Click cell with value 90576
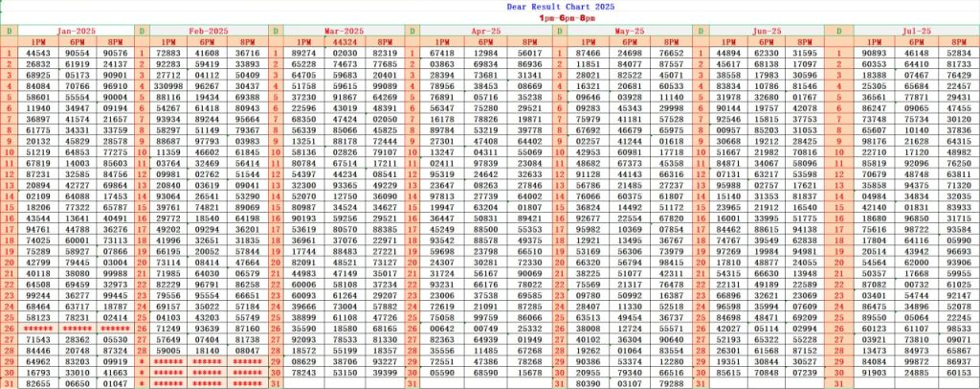The height and width of the screenshot is (389, 980). (115, 53)
